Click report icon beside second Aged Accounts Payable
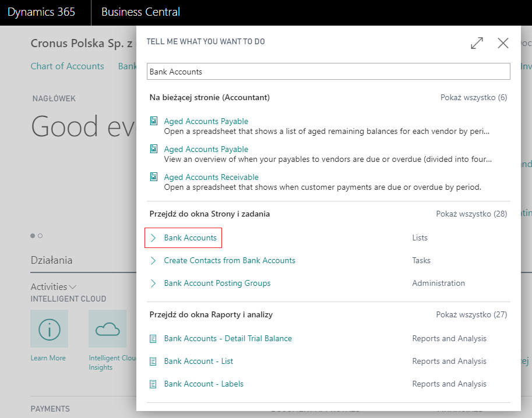The height and width of the screenshot is (418, 532). 154,149
